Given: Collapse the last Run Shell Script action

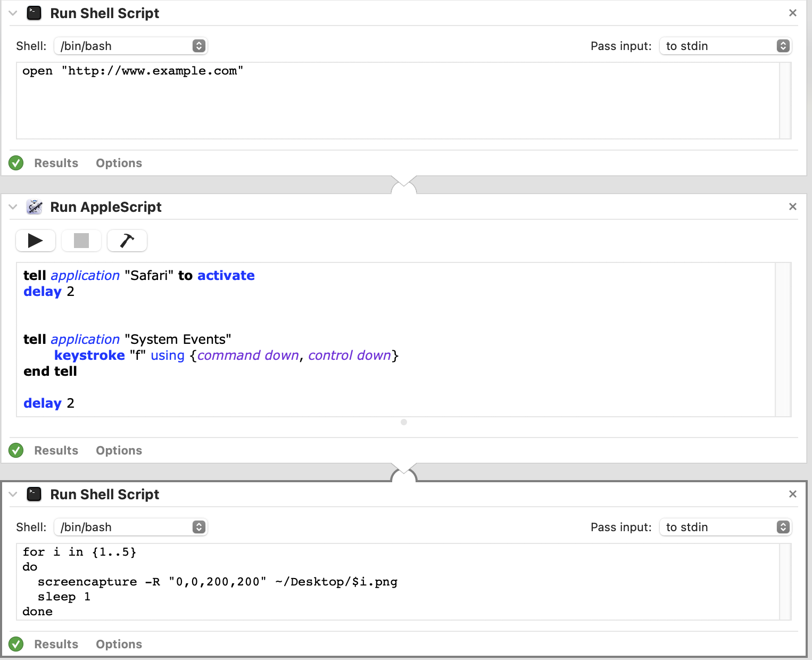Looking at the screenshot, I should [13, 494].
